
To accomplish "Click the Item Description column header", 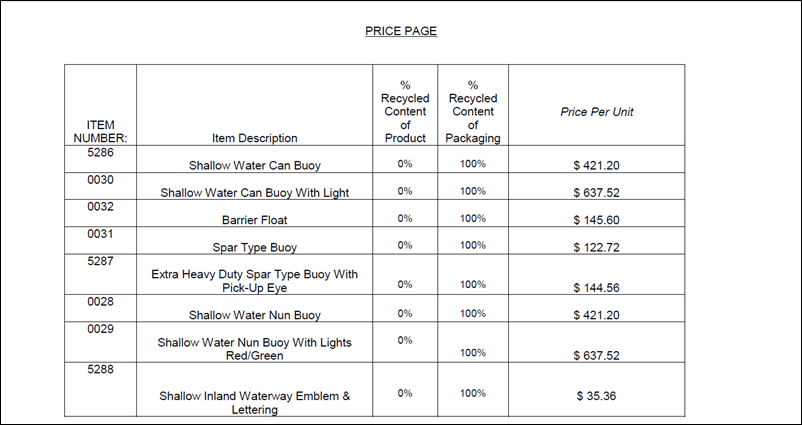I will tap(255, 138).
